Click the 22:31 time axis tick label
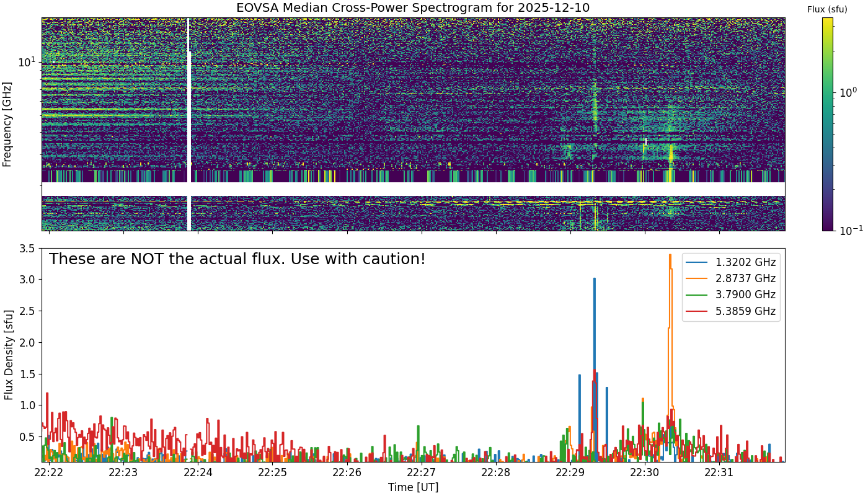The image size is (868, 496). [x=719, y=473]
